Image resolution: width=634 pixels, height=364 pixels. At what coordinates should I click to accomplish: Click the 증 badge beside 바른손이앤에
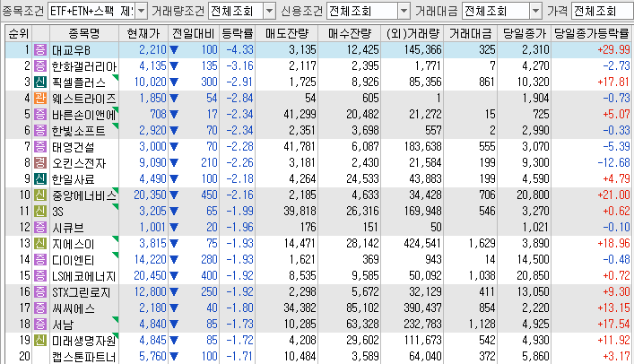pos(40,115)
